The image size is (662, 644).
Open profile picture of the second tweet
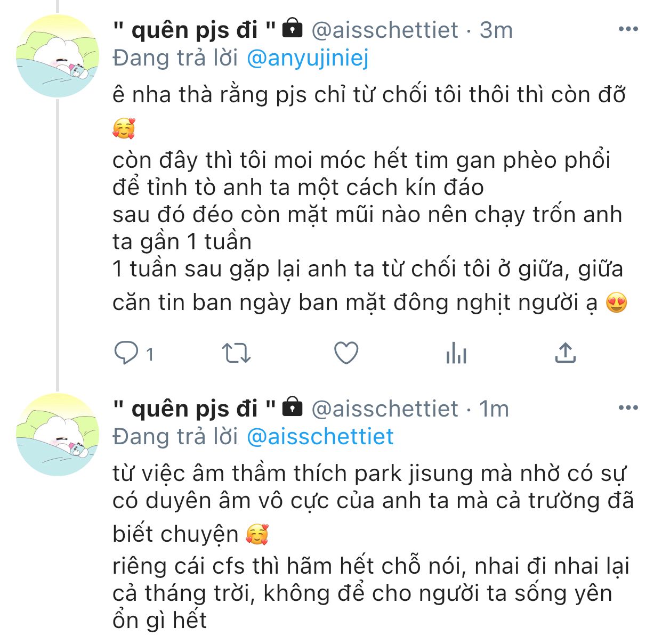pos(58,435)
